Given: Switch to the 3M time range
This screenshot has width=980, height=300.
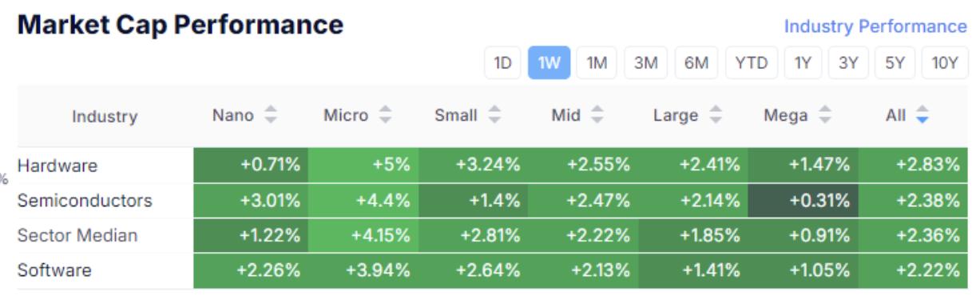Looking at the screenshot, I should [646, 63].
